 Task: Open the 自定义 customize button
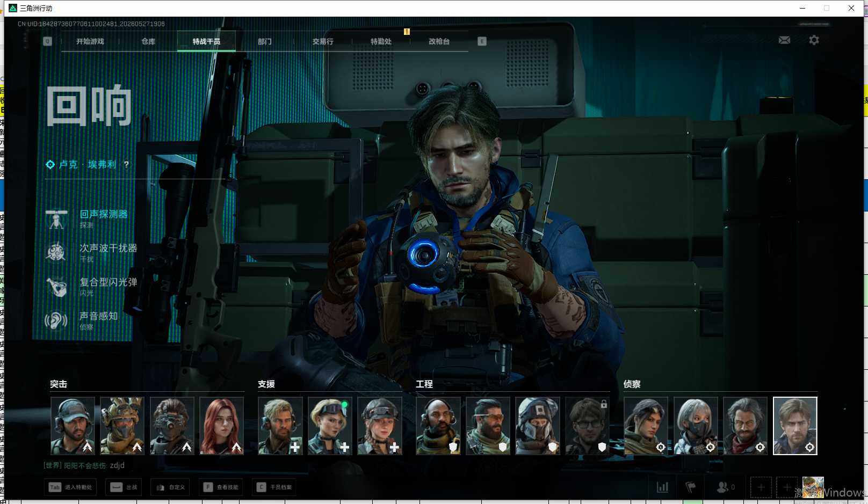[x=170, y=487]
